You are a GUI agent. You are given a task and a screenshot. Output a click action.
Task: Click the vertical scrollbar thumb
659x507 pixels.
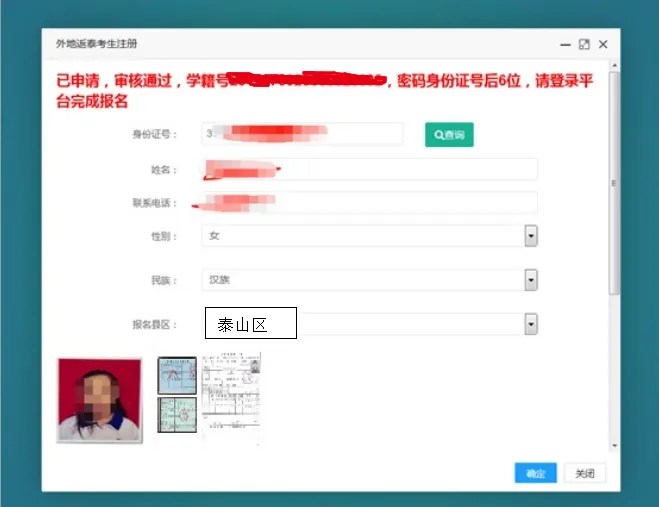click(614, 183)
